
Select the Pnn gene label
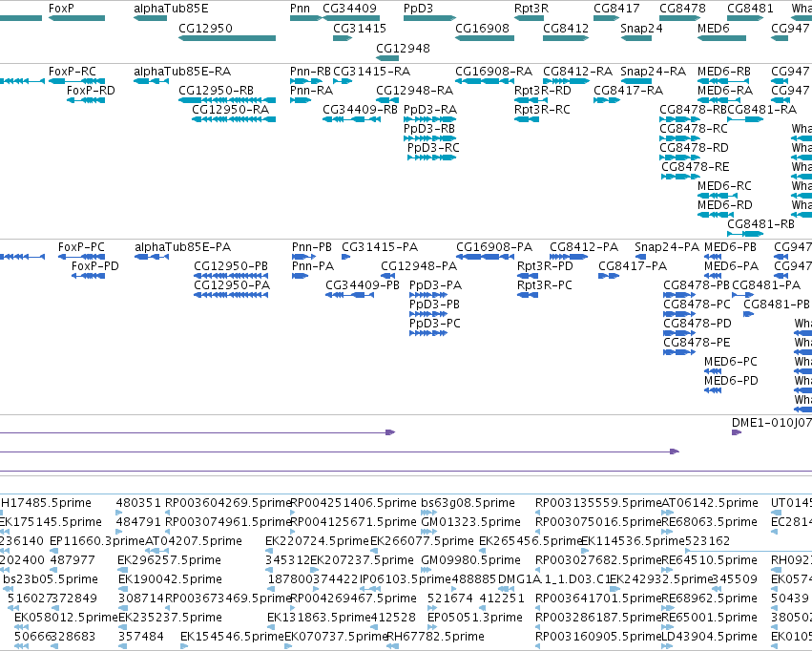pyautogui.click(x=300, y=9)
